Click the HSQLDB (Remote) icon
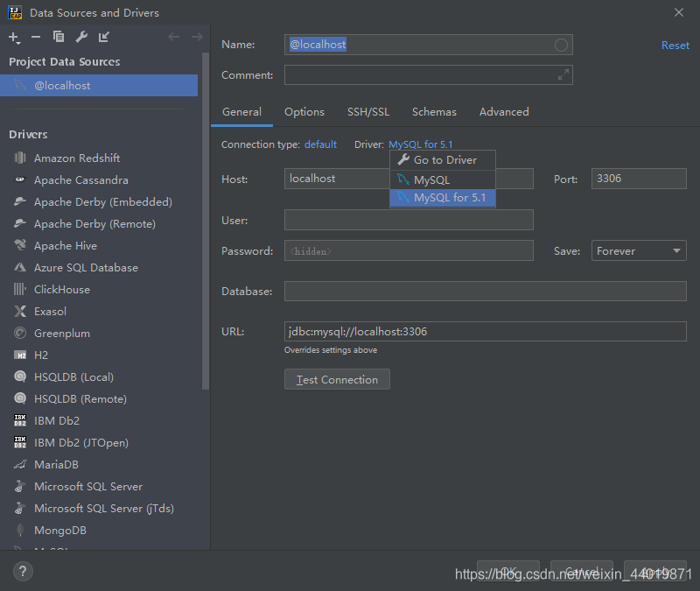Image resolution: width=700 pixels, height=591 pixels. point(20,398)
